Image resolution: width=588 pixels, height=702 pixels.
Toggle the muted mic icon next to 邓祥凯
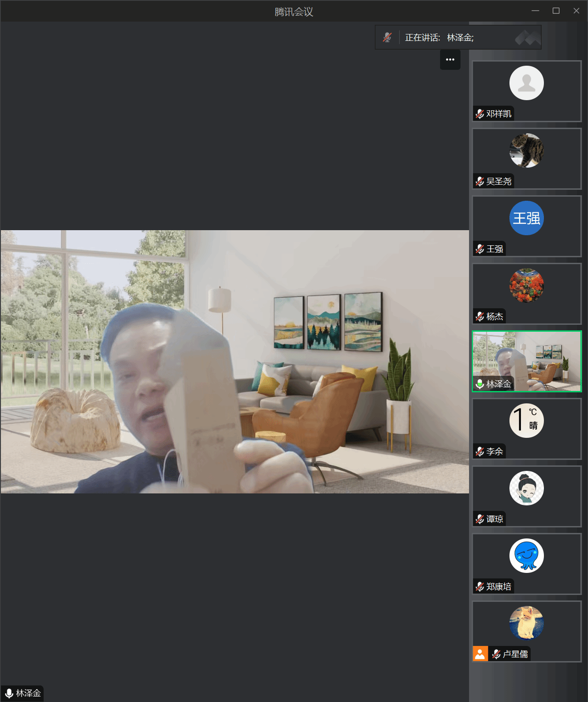[480, 113]
